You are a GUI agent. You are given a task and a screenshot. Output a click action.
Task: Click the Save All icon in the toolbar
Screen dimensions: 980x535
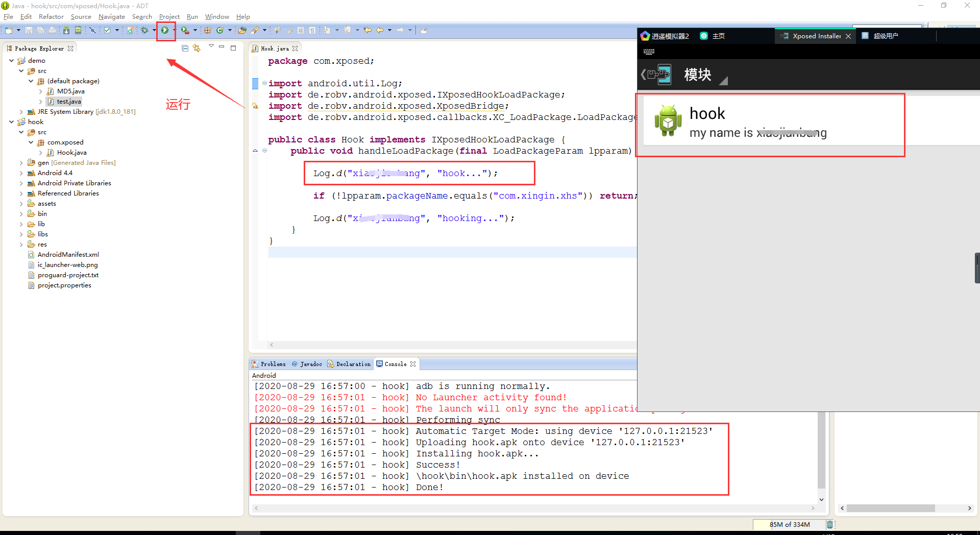(x=40, y=31)
